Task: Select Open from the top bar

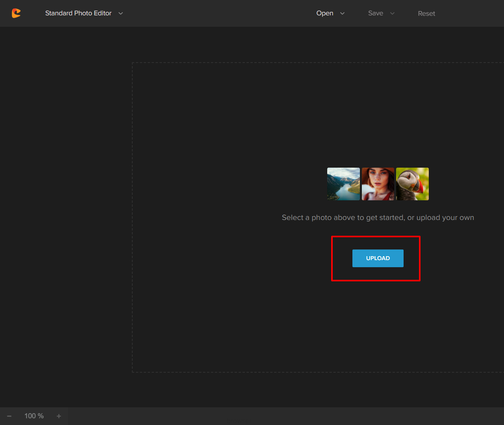Action: (324, 13)
